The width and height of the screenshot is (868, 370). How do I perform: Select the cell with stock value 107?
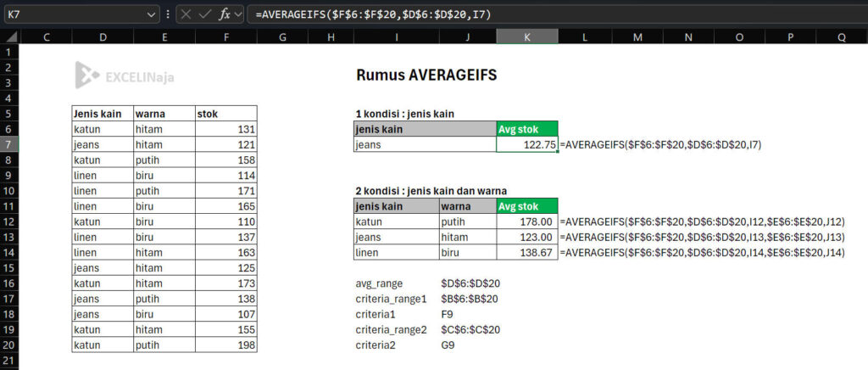(x=226, y=314)
